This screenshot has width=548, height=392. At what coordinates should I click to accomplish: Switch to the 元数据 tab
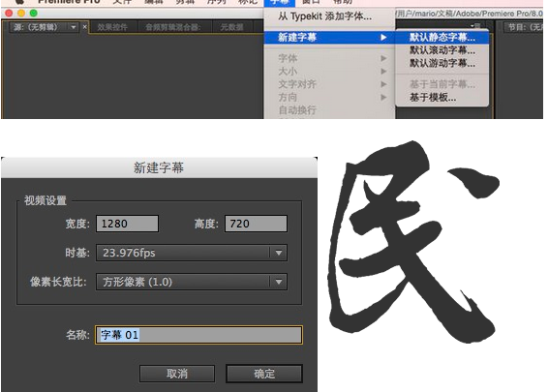231,27
